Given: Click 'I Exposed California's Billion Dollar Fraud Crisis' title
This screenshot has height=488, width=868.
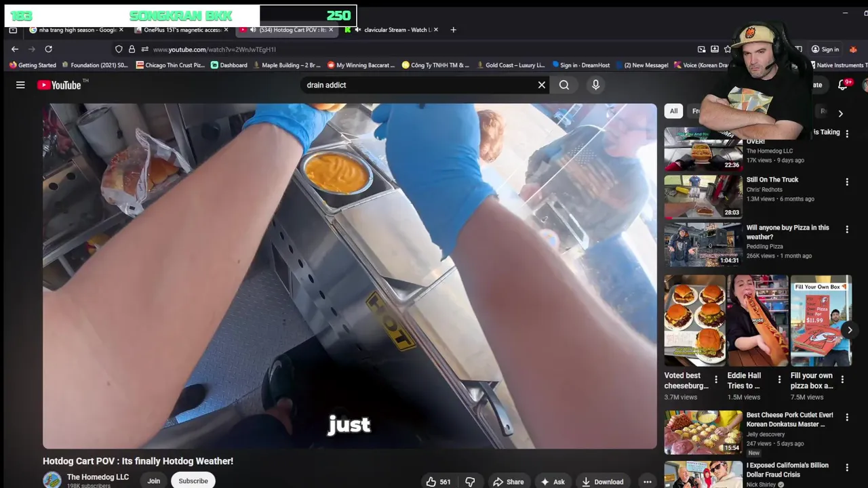Looking at the screenshot, I should (787, 470).
